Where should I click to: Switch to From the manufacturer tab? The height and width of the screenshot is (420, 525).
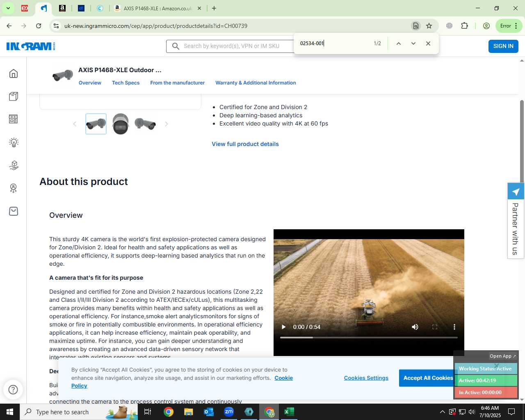point(177,83)
